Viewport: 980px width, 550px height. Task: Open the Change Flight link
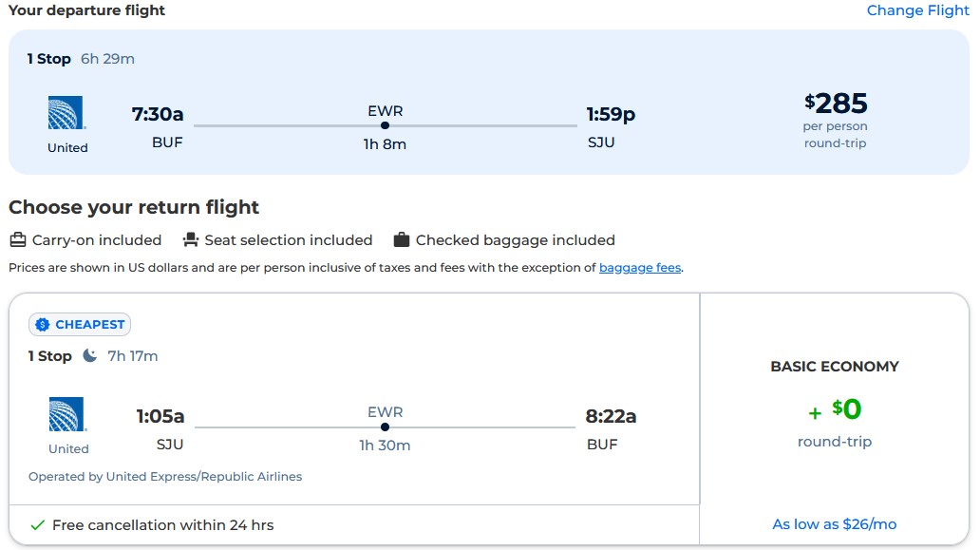pyautogui.click(x=917, y=10)
